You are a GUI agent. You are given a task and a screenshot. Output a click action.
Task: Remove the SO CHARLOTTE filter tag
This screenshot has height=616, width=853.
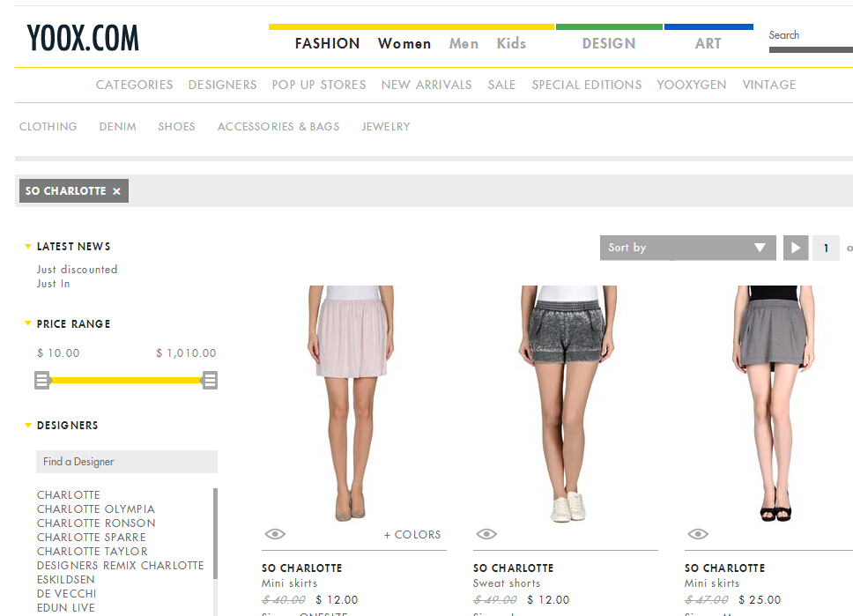[116, 191]
